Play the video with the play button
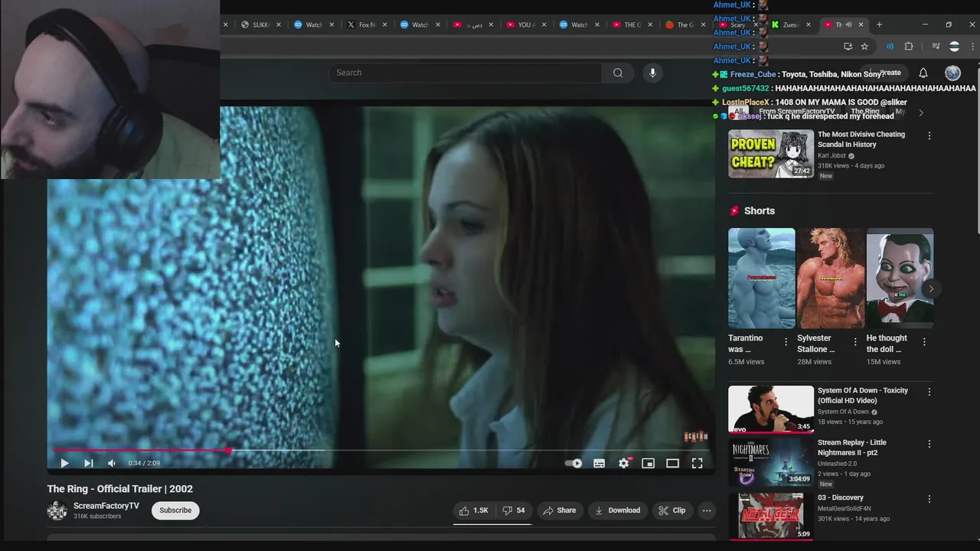The height and width of the screenshot is (551, 980). [x=64, y=463]
